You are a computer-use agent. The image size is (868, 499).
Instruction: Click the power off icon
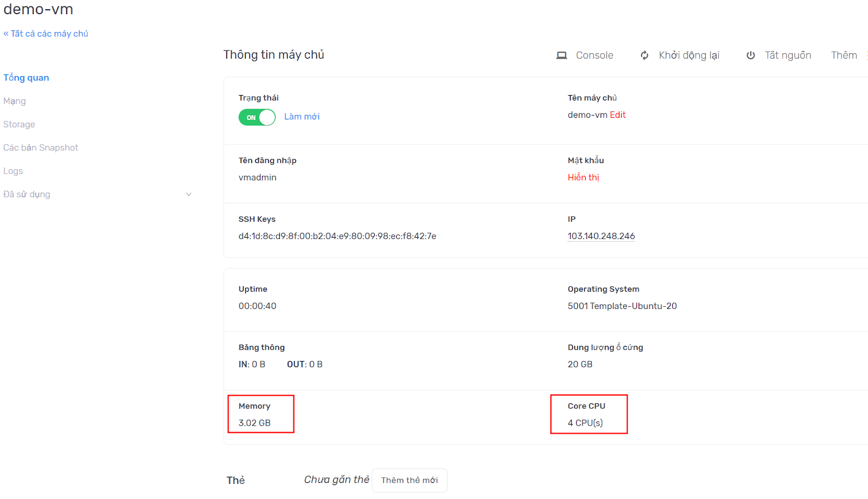[x=751, y=55]
